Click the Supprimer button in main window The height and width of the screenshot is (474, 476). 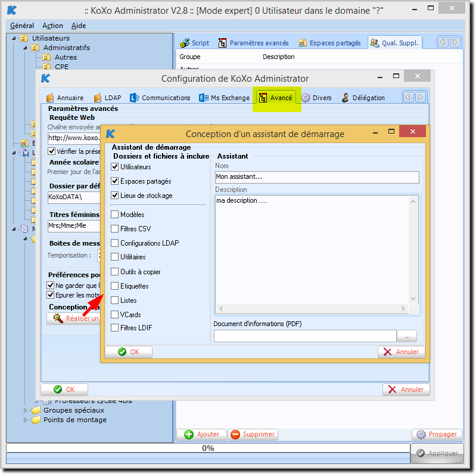tap(253, 435)
